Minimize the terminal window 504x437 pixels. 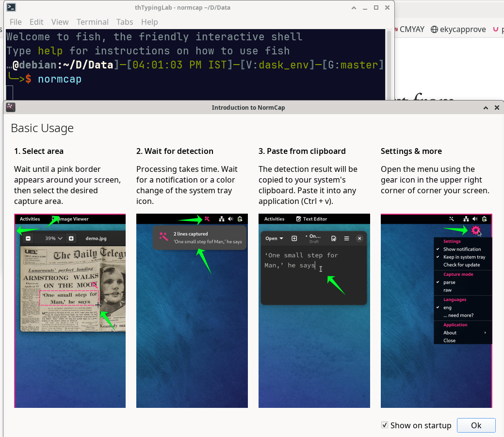(x=365, y=8)
